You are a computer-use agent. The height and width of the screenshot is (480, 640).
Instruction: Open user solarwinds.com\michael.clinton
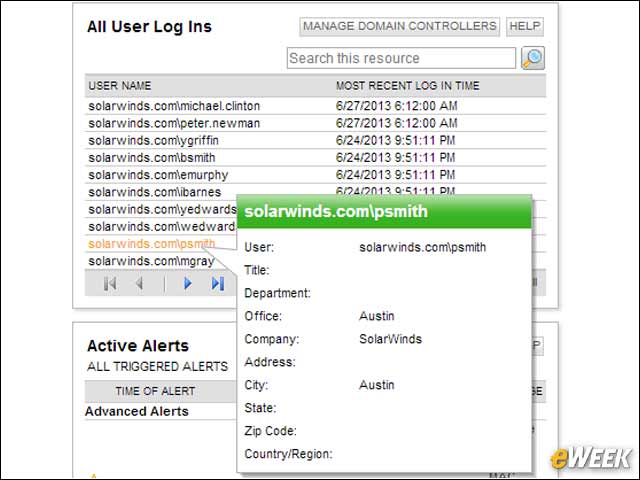point(174,106)
